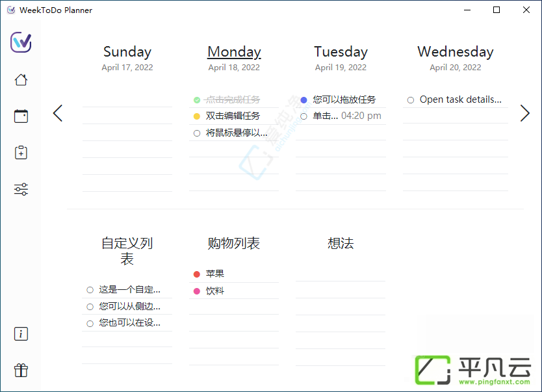Click the April 17, 2022 date label
This screenshot has width=542, height=392.
pyautogui.click(x=127, y=68)
